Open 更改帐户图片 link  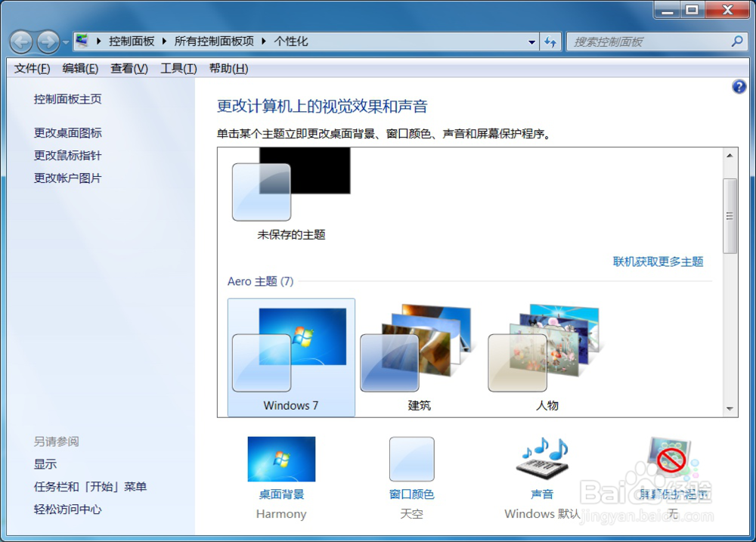[x=67, y=178]
